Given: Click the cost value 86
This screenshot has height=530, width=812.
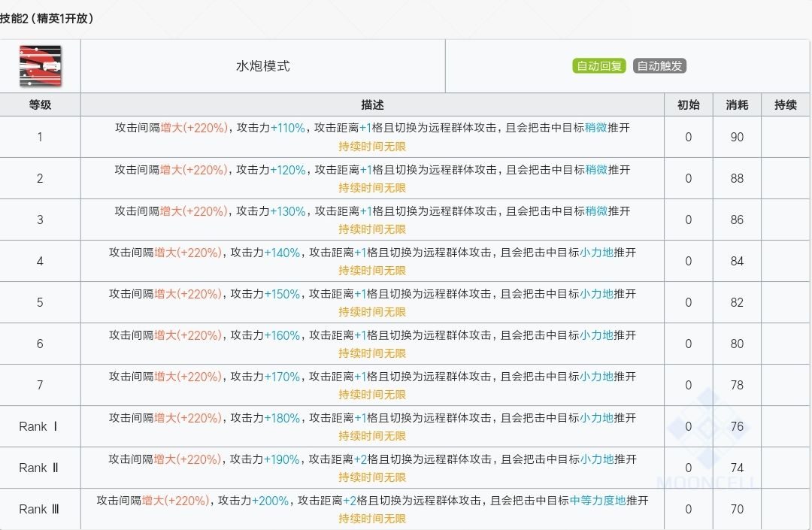Looking at the screenshot, I should point(737,220).
